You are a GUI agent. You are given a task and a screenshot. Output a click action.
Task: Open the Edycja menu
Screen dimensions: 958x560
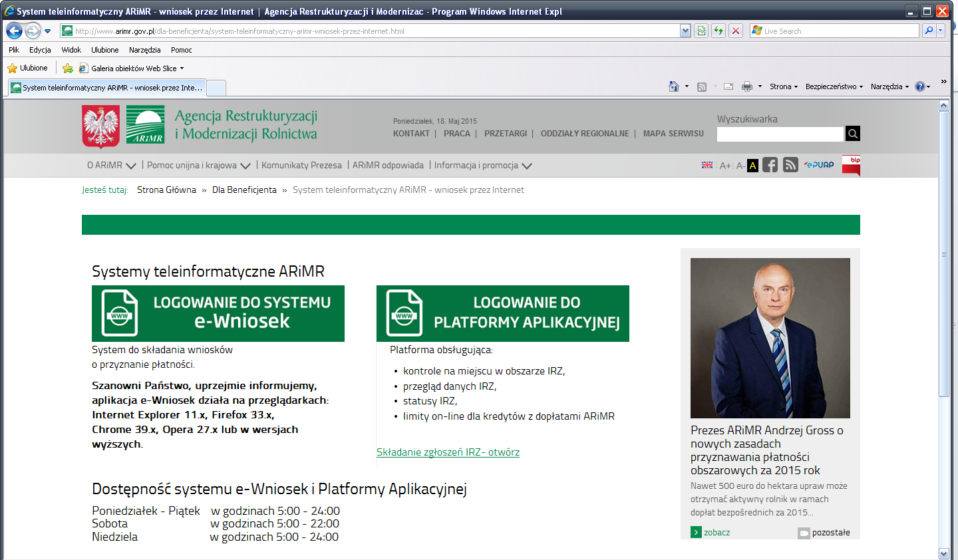tap(40, 50)
